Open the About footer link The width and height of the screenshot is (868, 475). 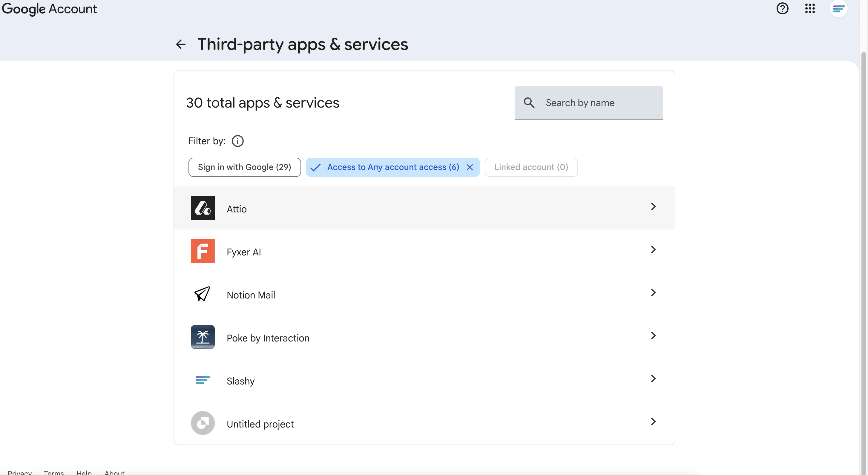tap(115, 472)
